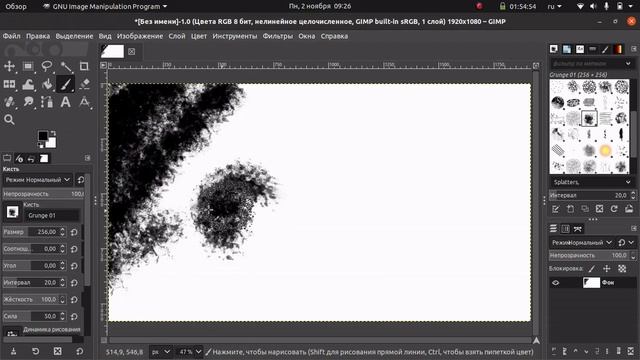Viewport: 640px width, 360px height.
Task: Switch layer mode group next to Нормальный
Action: tap(625, 242)
